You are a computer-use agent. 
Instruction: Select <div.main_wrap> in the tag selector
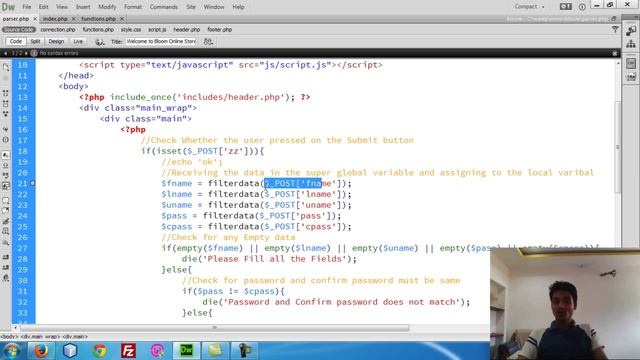click(x=40, y=337)
